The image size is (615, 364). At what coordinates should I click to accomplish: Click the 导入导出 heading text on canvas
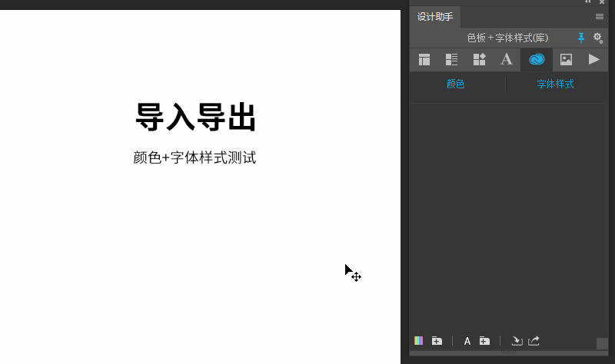pyautogui.click(x=196, y=117)
